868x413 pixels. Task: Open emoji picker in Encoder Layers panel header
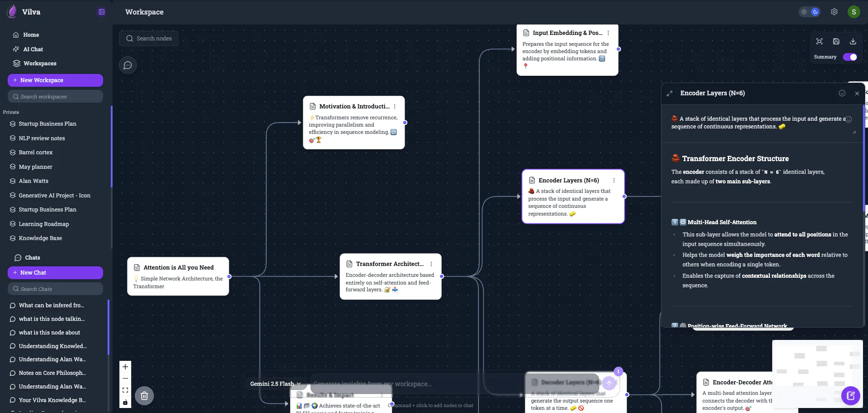pos(842,93)
